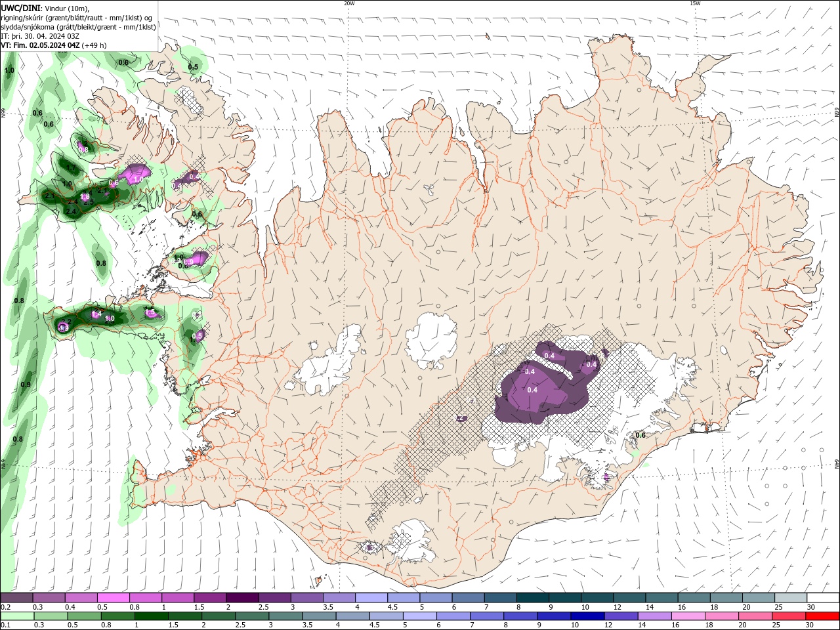Click the '15W' longitude label
Viewport: 840px width, 630px height.
pyautogui.click(x=695, y=3)
